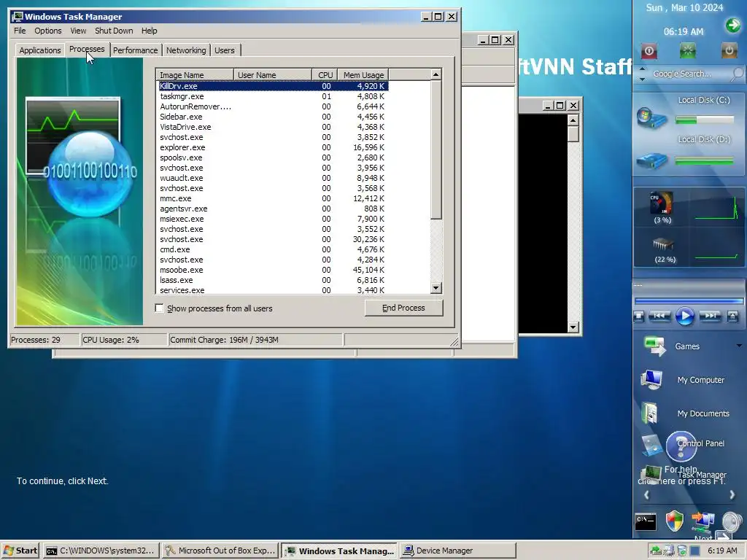
Task: Click the media player seek progress bar
Action: (689, 301)
